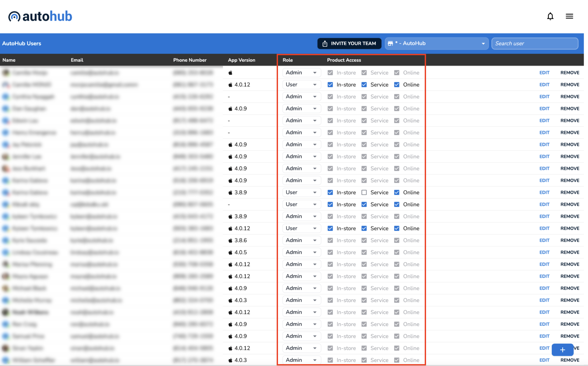Viewport: 588px width, 366px height.
Task: Open the notifications bell icon
Action: tap(550, 16)
